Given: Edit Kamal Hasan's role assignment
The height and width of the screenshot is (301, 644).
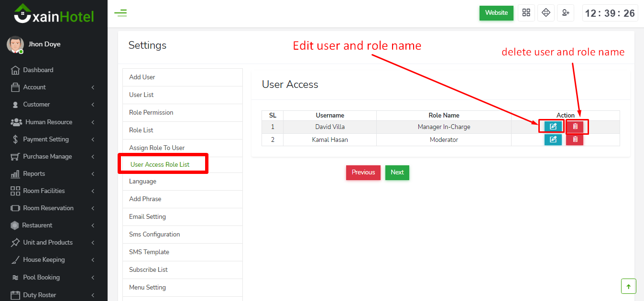Looking at the screenshot, I should 553,140.
